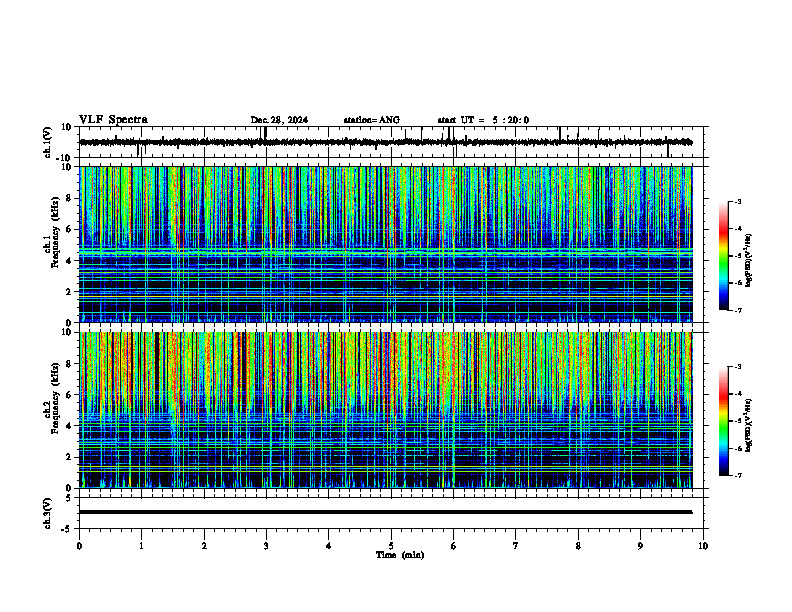Click the "VLF Spectra" title text
The width and height of the screenshot is (792, 612).
113,120
